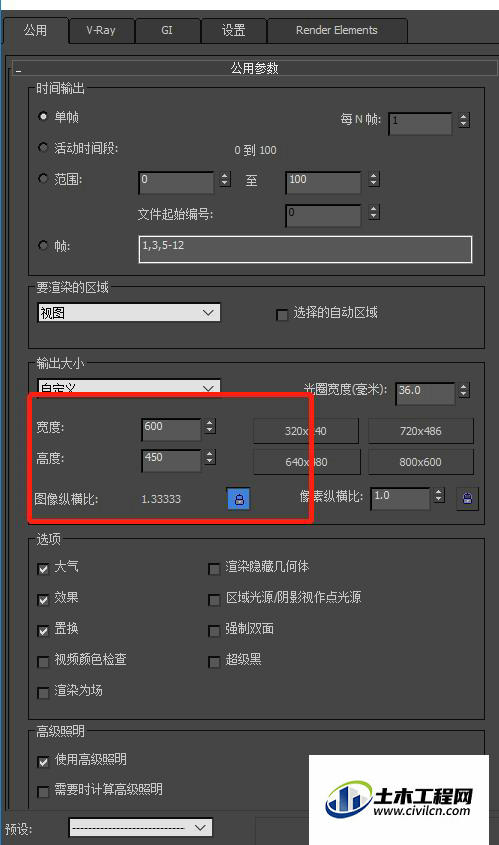The image size is (499, 845).
Task: Enable 需要时计算高级照明 checkbox
Action: (43, 792)
